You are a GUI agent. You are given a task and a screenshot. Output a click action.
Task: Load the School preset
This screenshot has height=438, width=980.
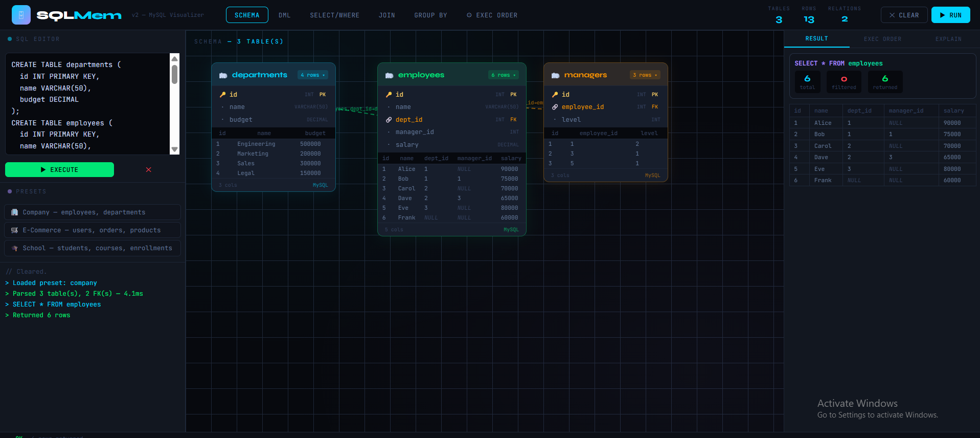(x=93, y=248)
